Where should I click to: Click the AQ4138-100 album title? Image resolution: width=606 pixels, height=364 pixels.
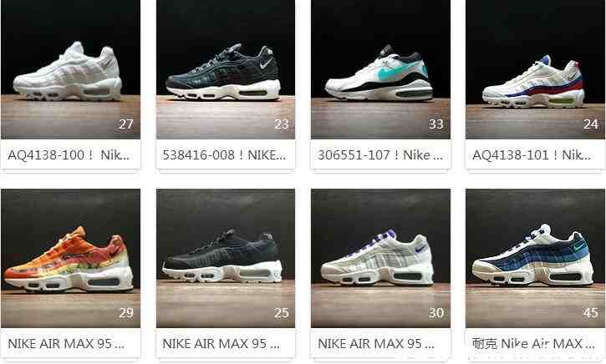click(69, 155)
